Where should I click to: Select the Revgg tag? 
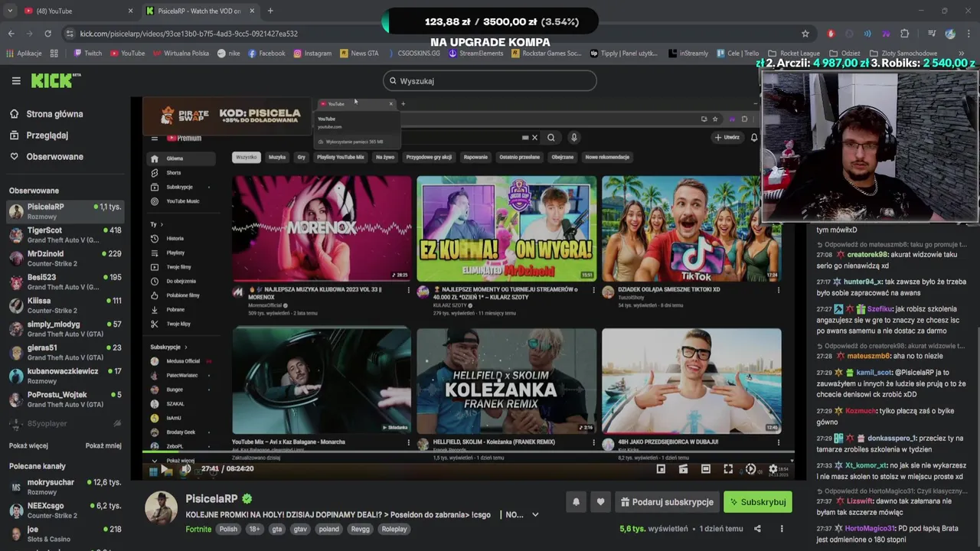click(360, 529)
